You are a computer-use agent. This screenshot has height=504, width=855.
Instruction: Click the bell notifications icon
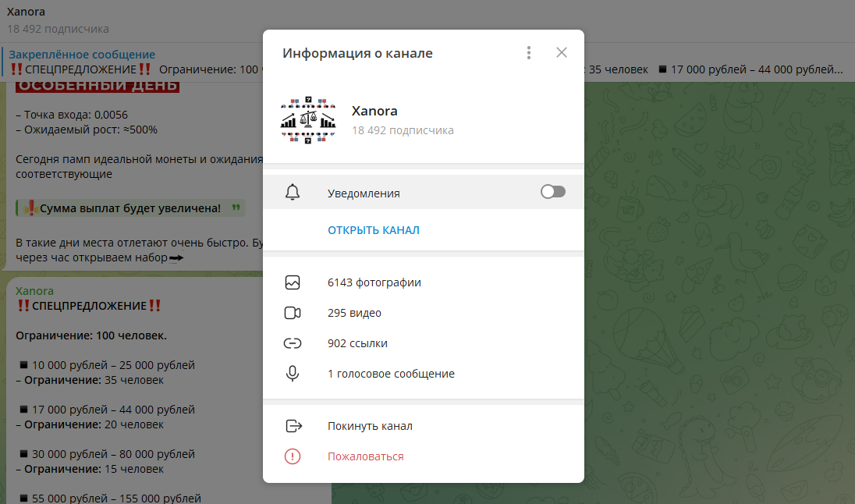point(293,193)
